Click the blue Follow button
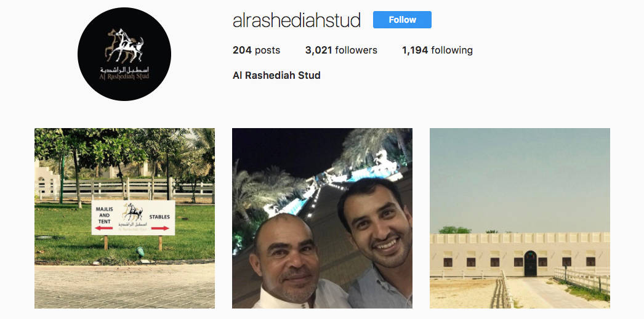The width and height of the screenshot is (644, 319). click(402, 20)
